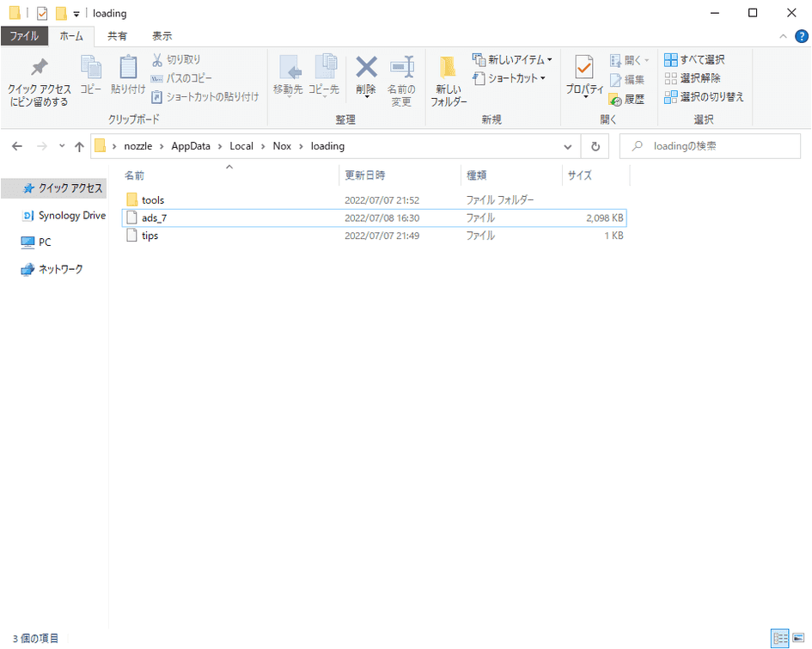Open the ファイル menu
The image size is (812, 649).
point(24,35)
